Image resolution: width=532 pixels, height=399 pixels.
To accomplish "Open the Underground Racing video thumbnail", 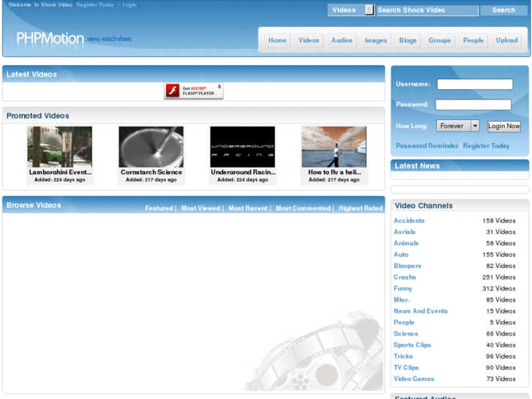I will (x=242, y=146).
